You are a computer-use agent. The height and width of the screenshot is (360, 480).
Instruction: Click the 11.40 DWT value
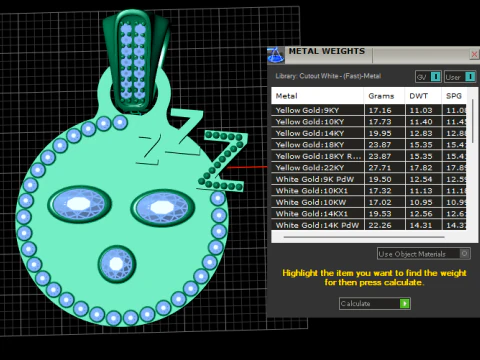[x=421, y=122]
